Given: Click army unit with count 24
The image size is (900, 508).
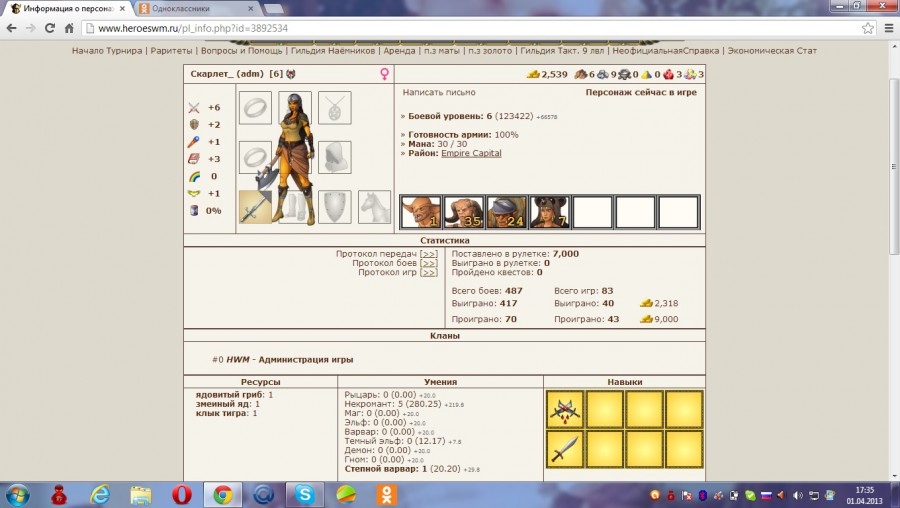Looking at the screenshot, I should coord(506,212).
